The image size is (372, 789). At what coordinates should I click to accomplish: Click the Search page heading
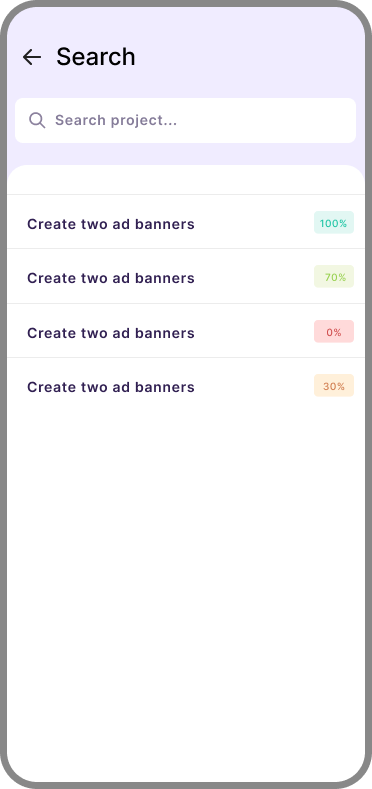[x=96, y=56]
